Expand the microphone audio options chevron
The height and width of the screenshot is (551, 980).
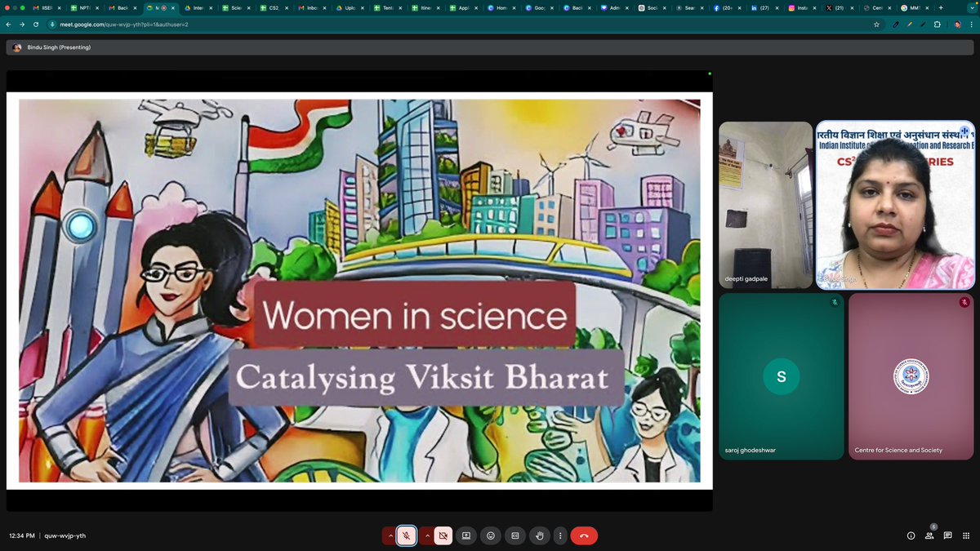(x=390, y=535)
